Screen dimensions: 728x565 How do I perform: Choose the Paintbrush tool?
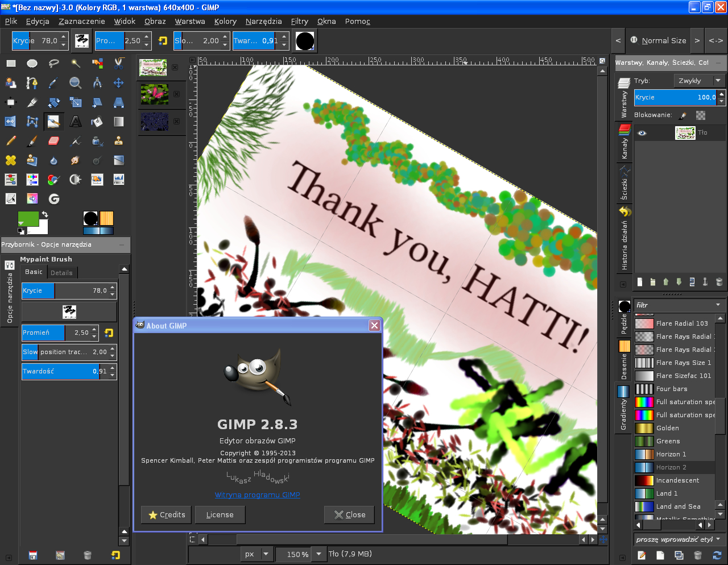click(x=32, y=140)
